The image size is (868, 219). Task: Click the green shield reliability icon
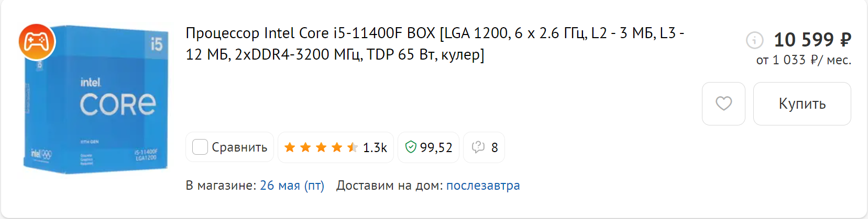pos(411,147)
